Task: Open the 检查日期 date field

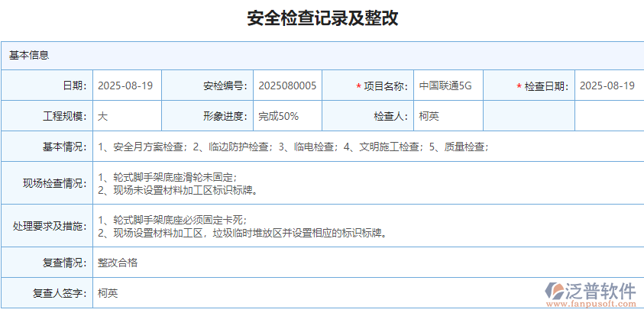Action: 607,85
